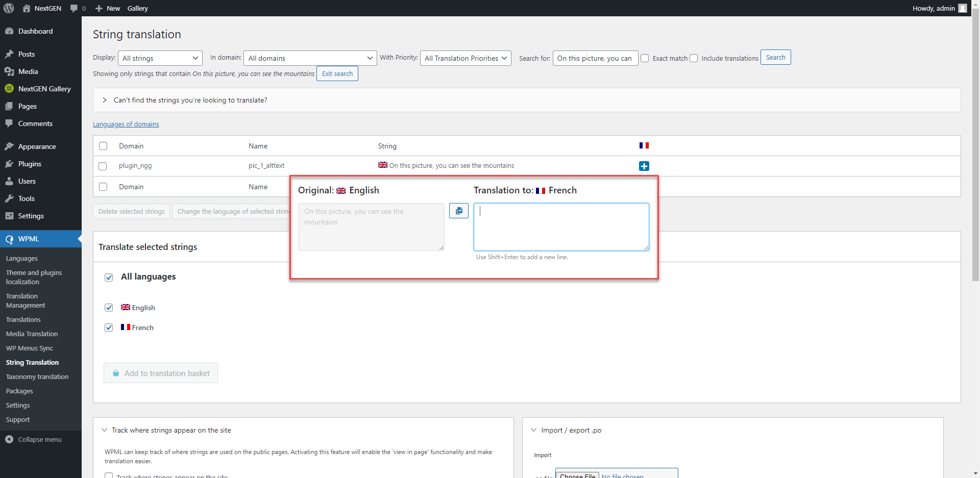Image resolution: width=980 pixels, height=478 pixels.
Task: Open Support under WPML menu
Action: (18, 420)
